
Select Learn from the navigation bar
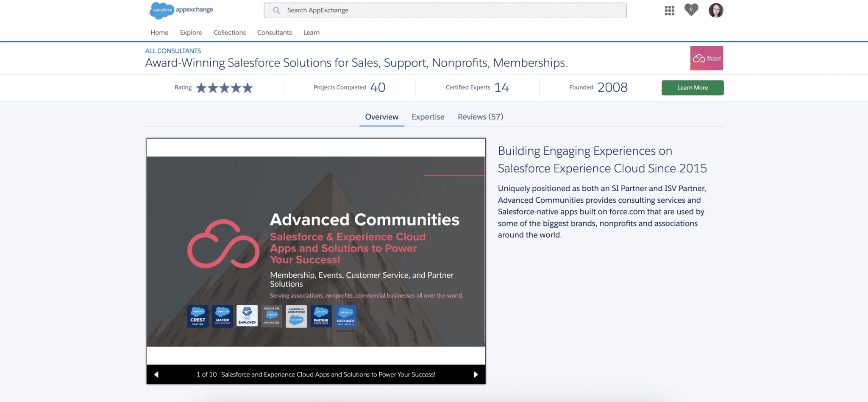[311, 32]
